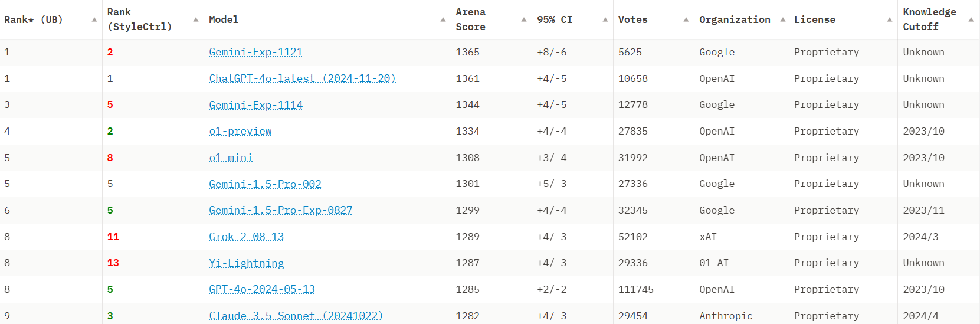This screenshot has width=980, height=324.
Task: Click the Votes column sort arrow
Action: click(x=686, y=19)
